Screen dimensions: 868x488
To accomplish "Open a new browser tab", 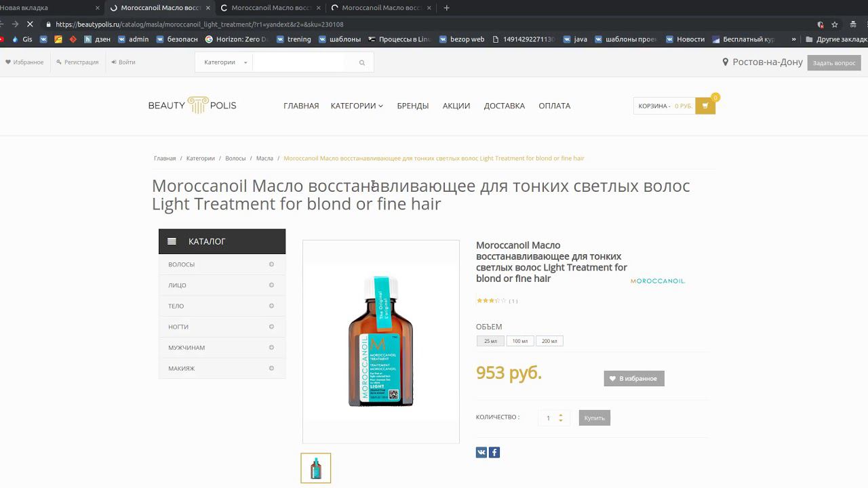I will coord(446,8).
